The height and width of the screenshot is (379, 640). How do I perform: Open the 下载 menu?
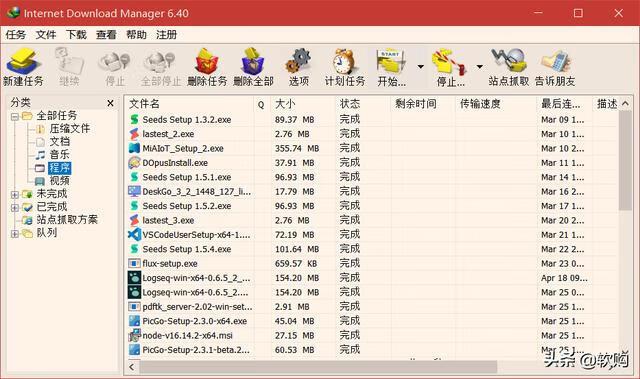pos(76,35)
